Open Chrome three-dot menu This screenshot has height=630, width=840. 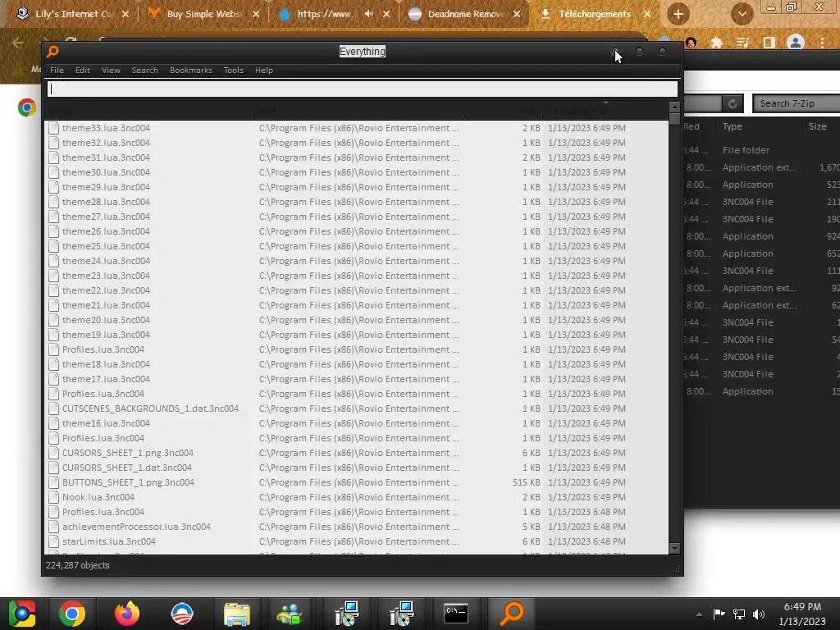pyautogui.click(x=822, y=43)
